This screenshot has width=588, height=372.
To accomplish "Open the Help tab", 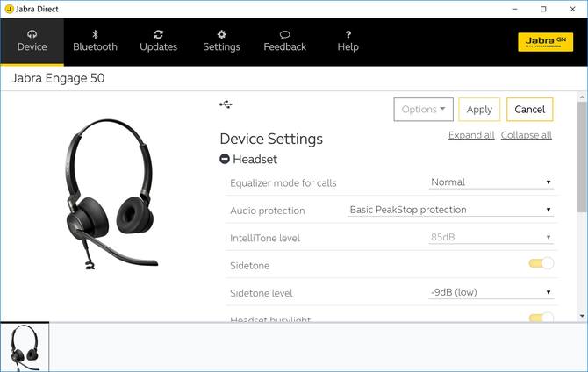I will 348,41.
